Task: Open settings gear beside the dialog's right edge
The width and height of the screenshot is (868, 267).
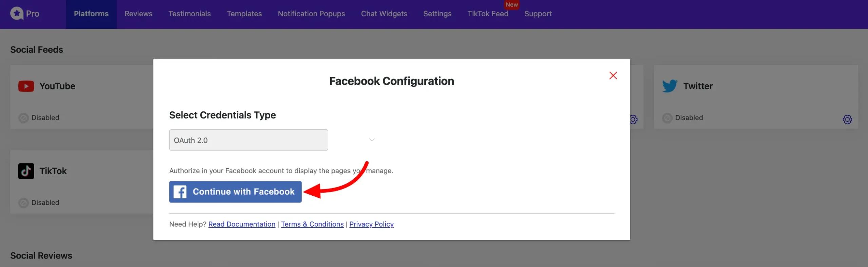Action: point(634,119)
